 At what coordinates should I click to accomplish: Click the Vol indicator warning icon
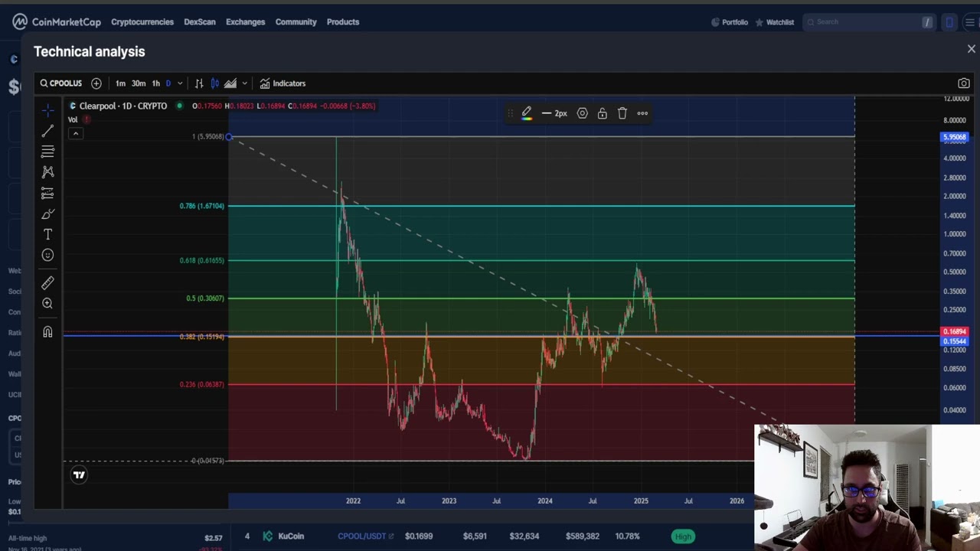(87, 119)
